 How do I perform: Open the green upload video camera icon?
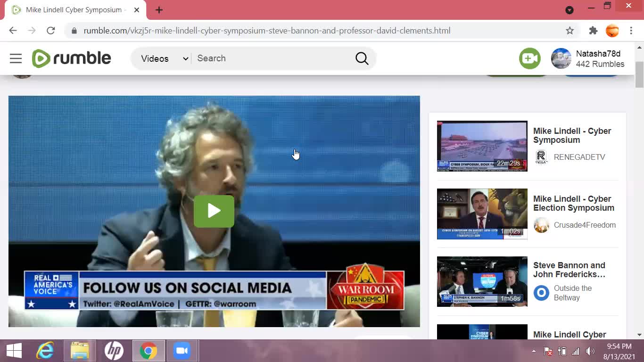530,58
